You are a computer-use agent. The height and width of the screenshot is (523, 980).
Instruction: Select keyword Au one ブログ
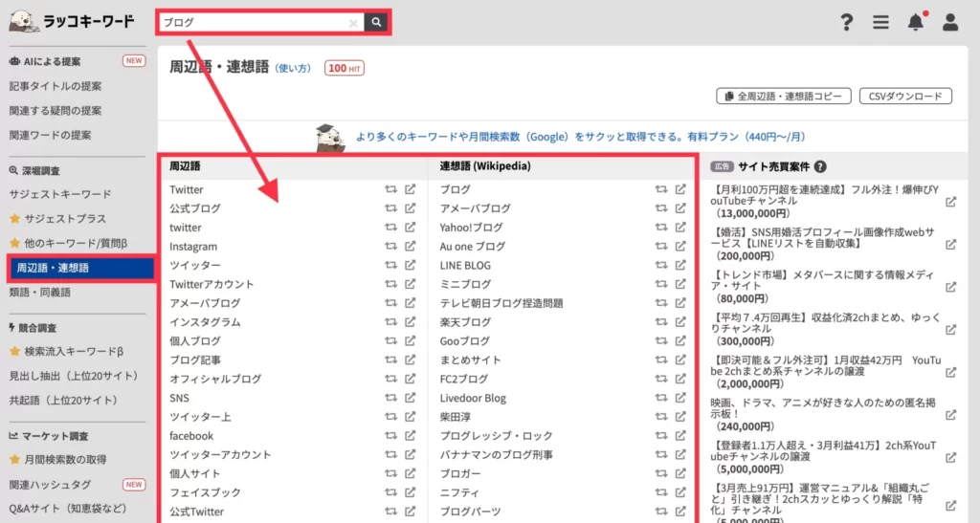click(473, 246)
